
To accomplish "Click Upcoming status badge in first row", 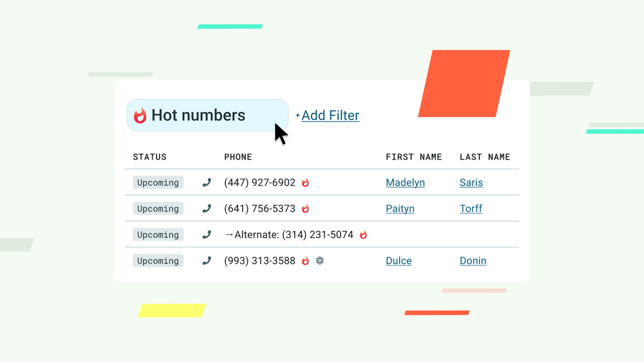I will [x=158, y=182].
